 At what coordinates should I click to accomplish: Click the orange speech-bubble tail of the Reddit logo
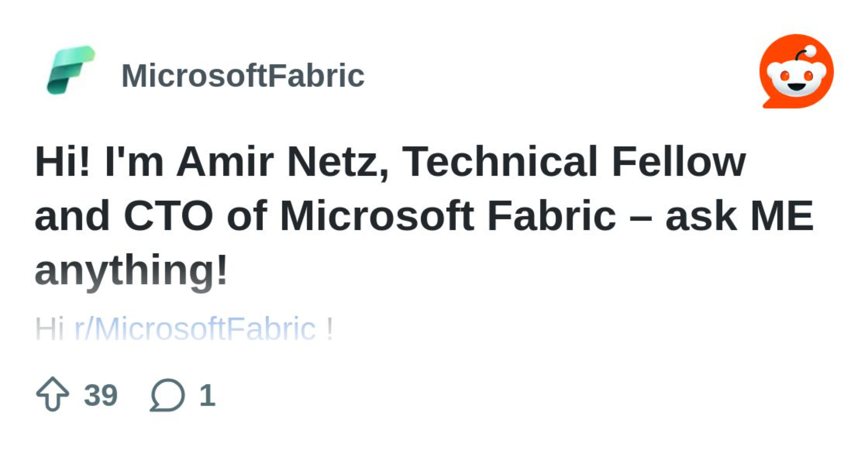(x=769, y=103)
